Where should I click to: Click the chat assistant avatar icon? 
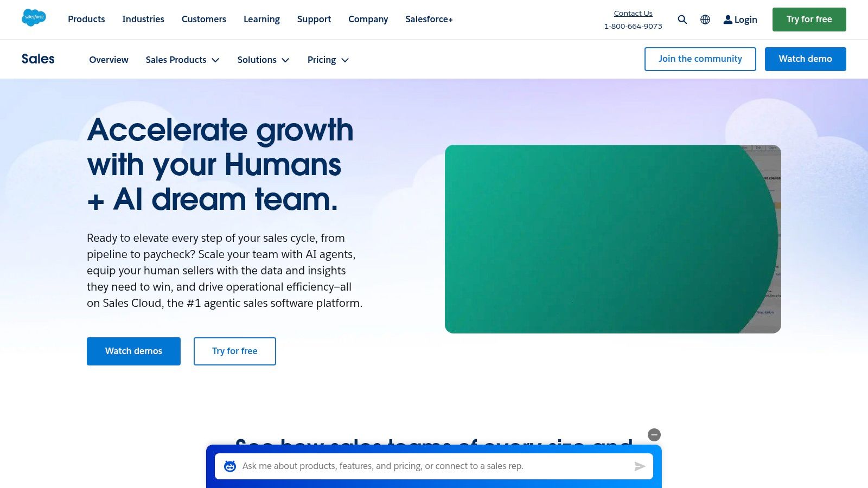tap(230, 466)
